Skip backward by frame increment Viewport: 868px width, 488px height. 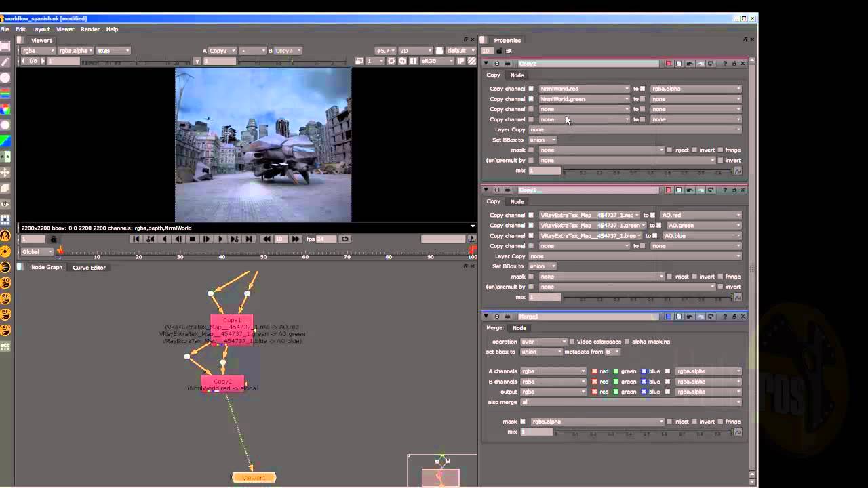[267, 239]
